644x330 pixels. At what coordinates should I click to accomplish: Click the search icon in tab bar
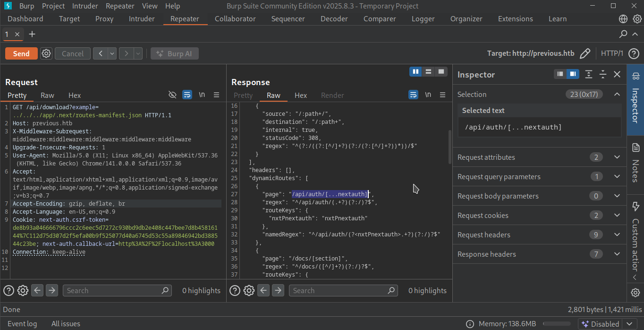(x=623, y=34)
